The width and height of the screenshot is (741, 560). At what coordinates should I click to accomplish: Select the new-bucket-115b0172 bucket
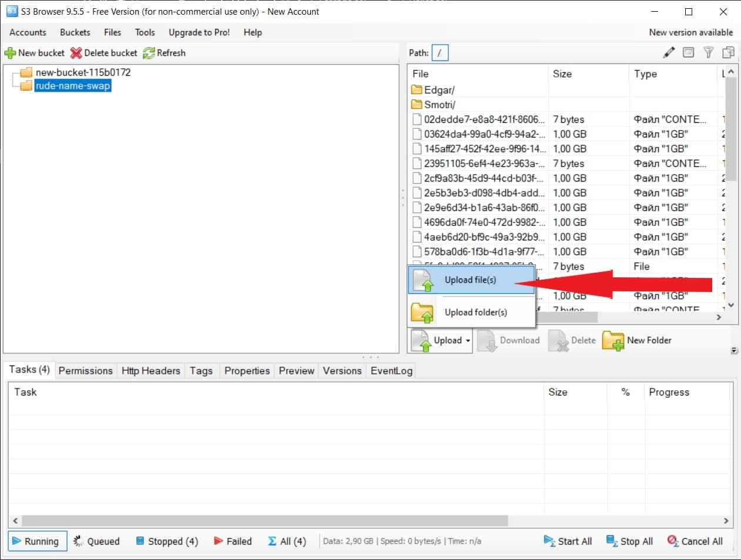[x=83, y=72]
